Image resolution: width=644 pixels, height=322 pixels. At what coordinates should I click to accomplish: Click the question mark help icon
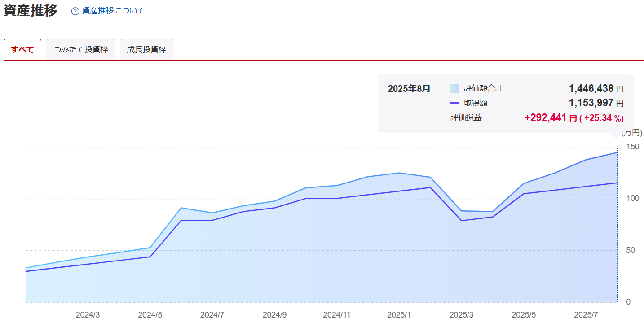pyautogui.click(x=75, y=11)
